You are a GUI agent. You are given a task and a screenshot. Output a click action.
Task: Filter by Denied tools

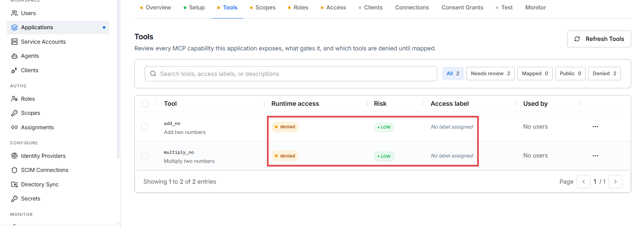[x=604, y=74]
